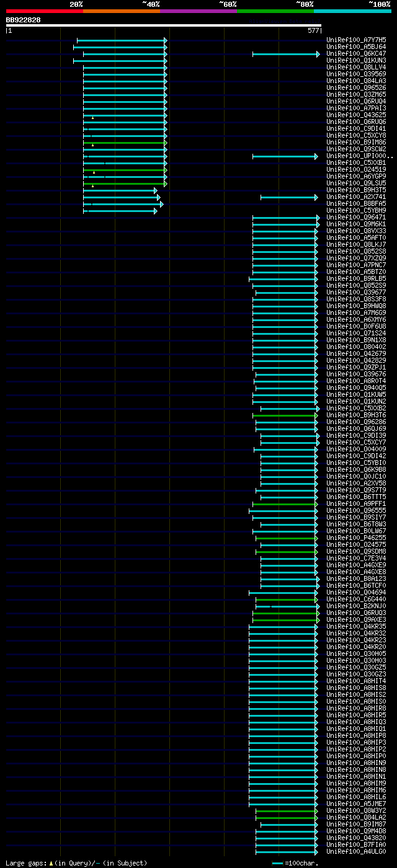The height and width of the screenshot is (868, 397).
Task: Click label UniRef100_Q1KUW5
Action: tap(356, 395)
